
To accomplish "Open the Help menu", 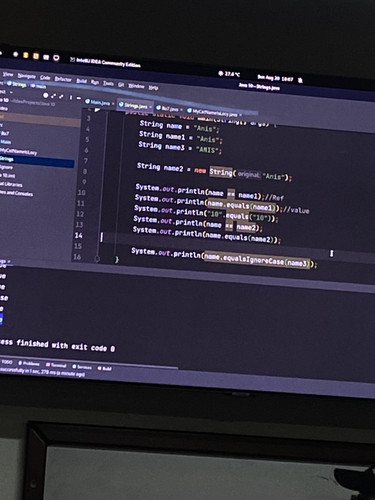I will coord(153,88).
